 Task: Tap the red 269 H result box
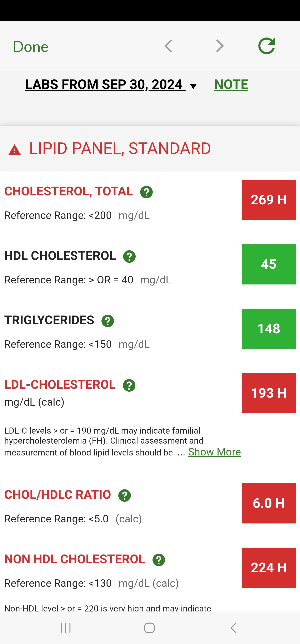click(x=269, y=200)
